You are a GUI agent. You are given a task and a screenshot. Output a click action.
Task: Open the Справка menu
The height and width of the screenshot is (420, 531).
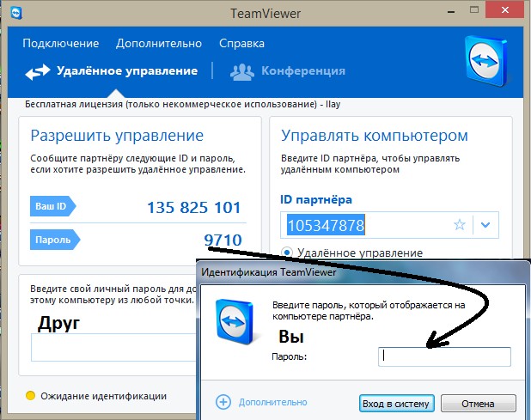coord(241,44)
